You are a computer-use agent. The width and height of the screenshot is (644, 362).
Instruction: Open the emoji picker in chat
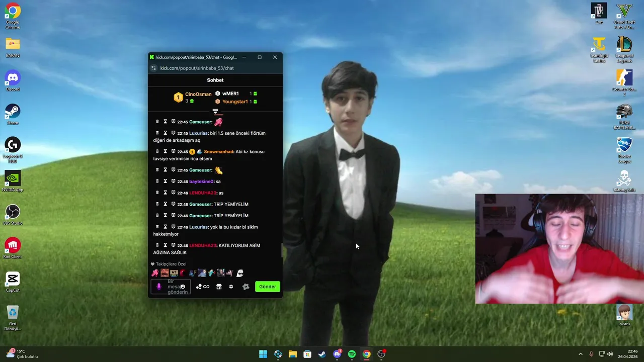(x=183, y=287)
